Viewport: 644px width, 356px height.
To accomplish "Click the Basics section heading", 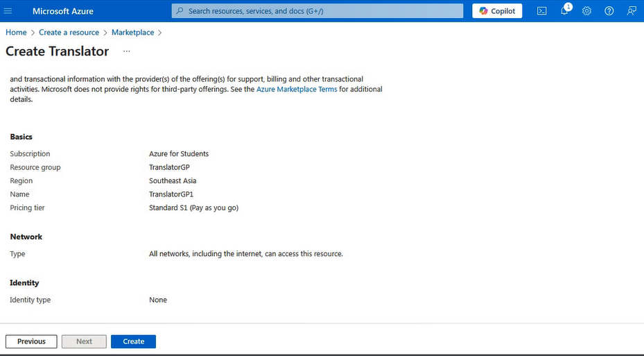I will click(21, 137).
